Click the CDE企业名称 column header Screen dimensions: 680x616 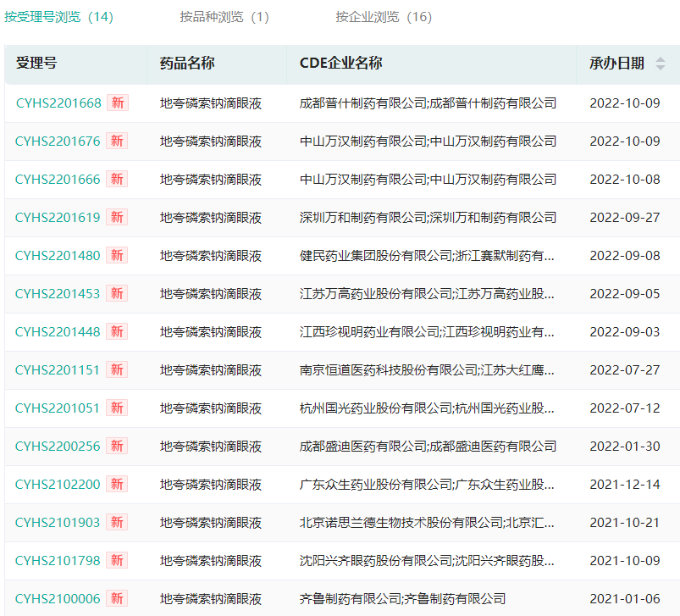[341, 63]
